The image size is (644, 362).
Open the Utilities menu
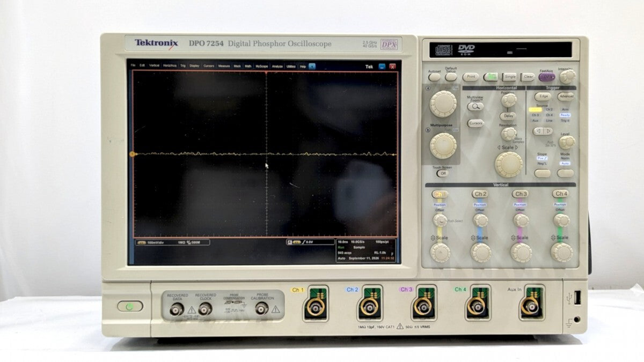point(291,65)
